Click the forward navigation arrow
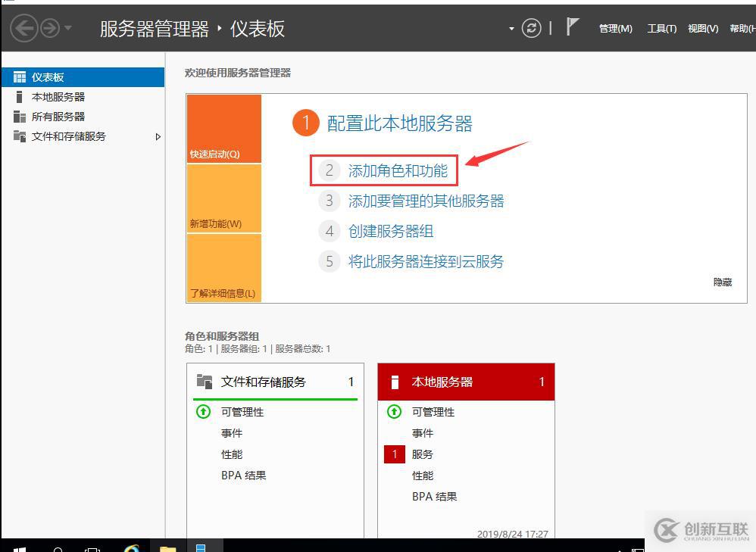Image resolution: width=756 pixels, height=552 pixels. [50, 28]
